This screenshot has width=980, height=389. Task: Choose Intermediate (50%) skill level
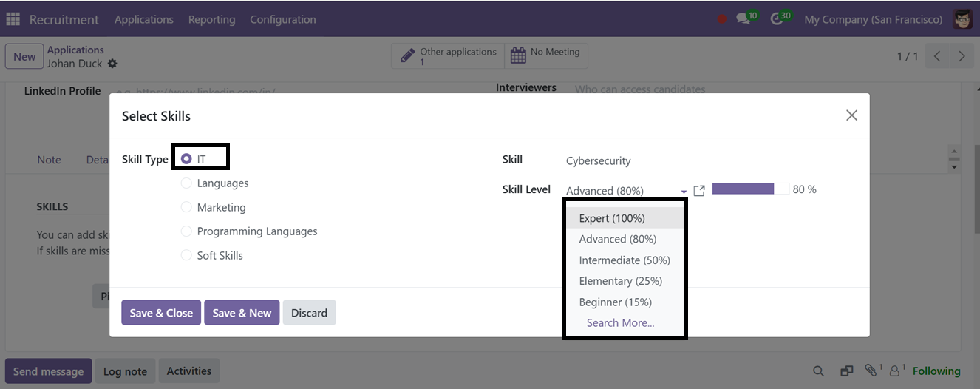point(625,260)
